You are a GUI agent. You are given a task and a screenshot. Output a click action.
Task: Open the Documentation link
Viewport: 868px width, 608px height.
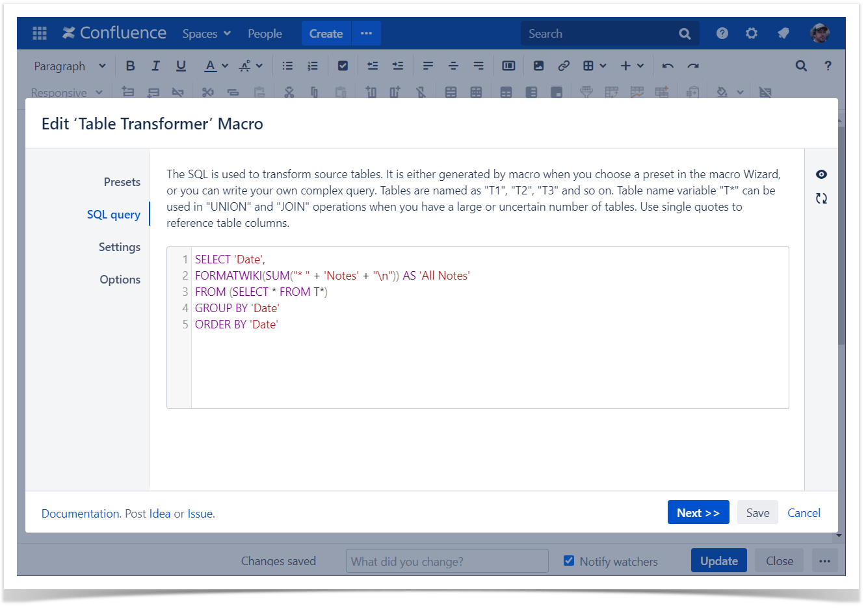(x=80, y=514)
